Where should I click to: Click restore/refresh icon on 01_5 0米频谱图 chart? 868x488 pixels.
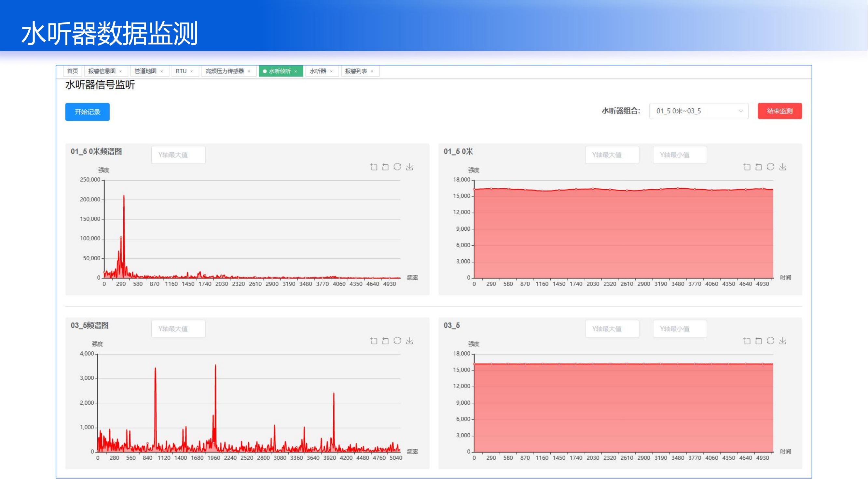click(398, 167)
